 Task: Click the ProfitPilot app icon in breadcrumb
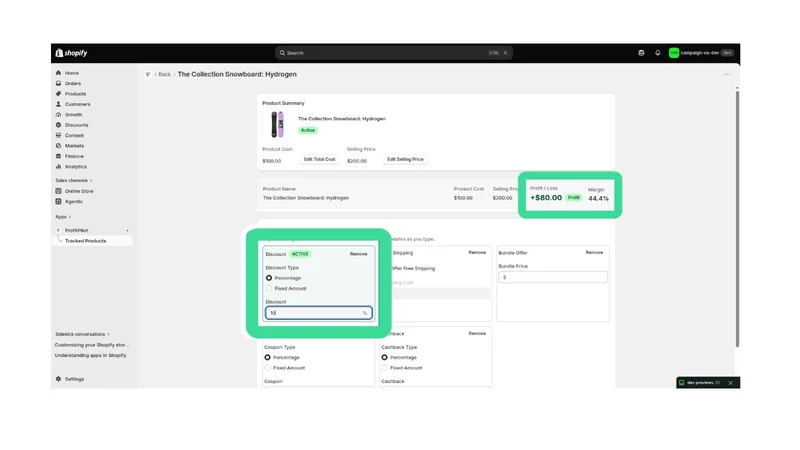click(x=148, y=74)
